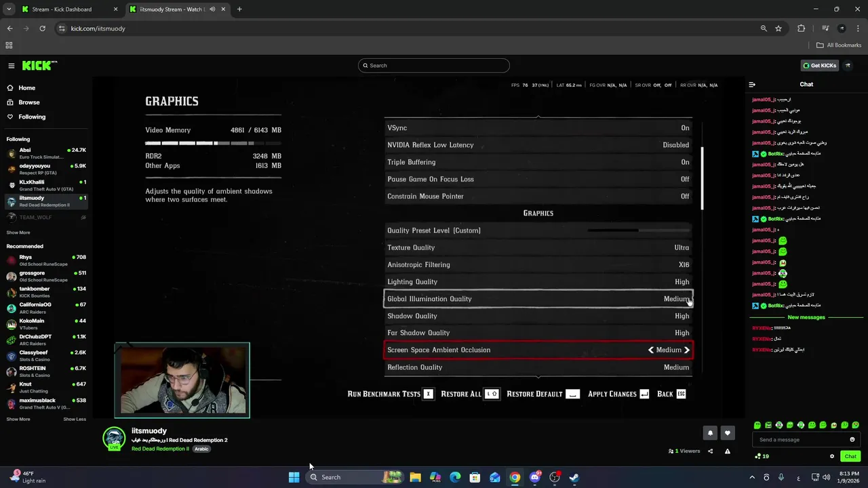Screen dimensions: 868x488
Task: Click left arrow on Screen Space Ambient Occlusion
Action: 651,350
